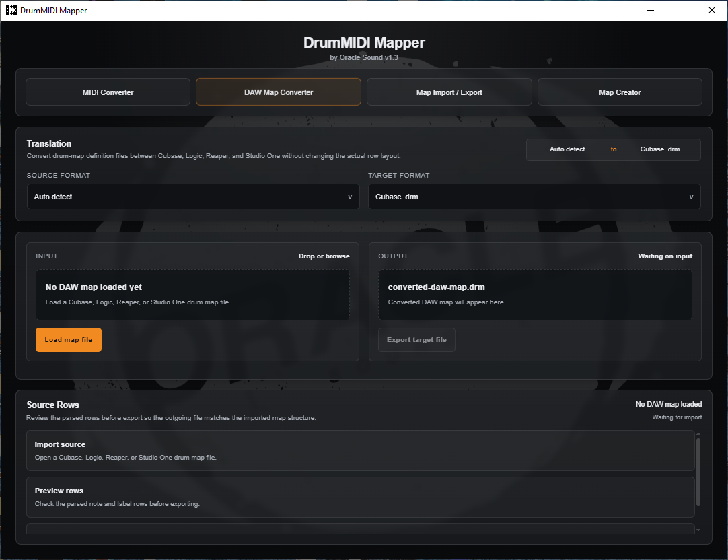
Task: Expand the Source Format dropdown
Action: coord(192,197)
